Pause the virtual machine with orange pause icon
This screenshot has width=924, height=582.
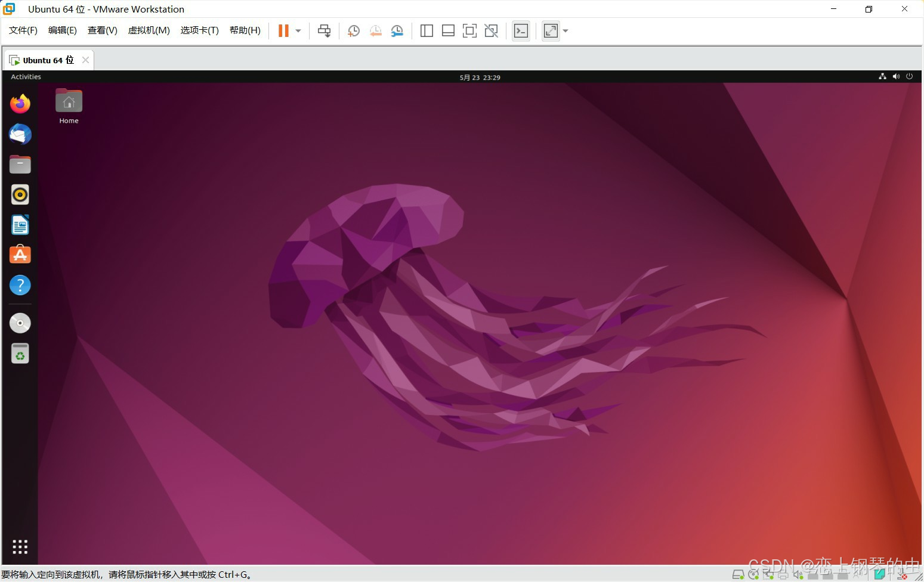point(283,31)
